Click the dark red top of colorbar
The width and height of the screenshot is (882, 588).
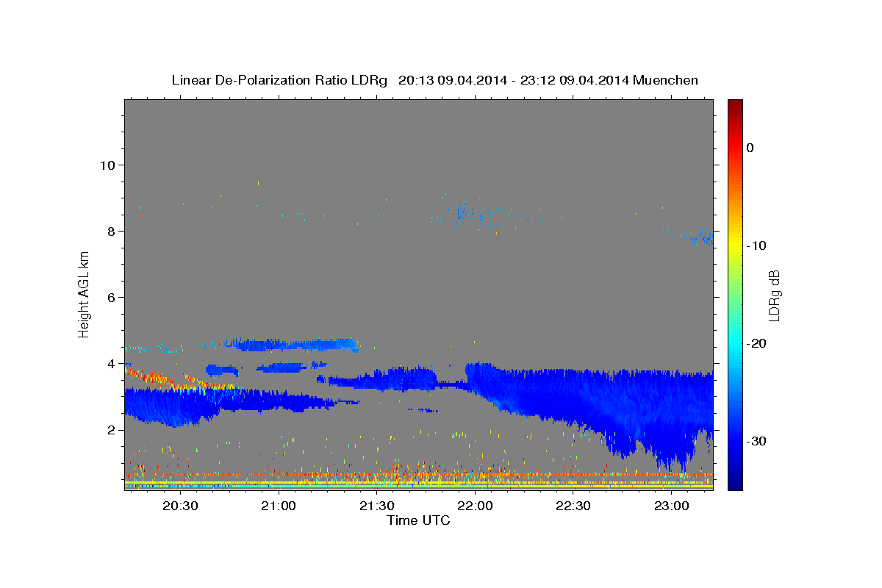(x=735, y=104)
